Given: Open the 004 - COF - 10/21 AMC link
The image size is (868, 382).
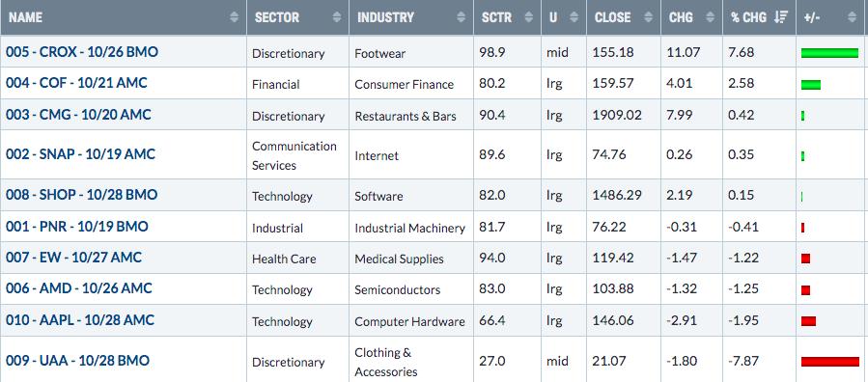Looking at the screenshot, I should click(x=76, y=83).
